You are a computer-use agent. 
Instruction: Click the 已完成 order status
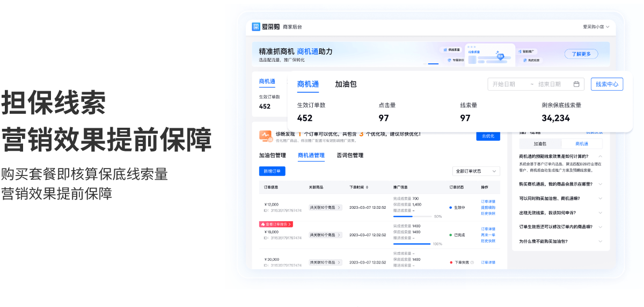click(457, 235)
